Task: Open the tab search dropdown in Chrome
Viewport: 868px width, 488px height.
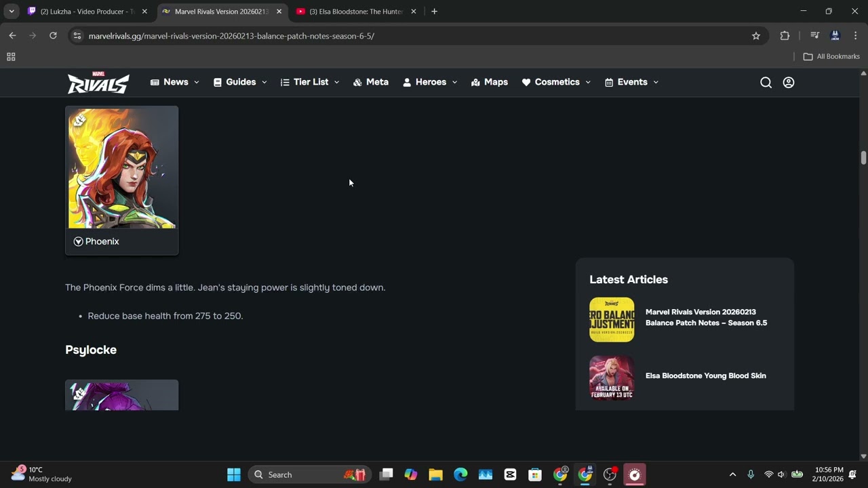Action: point(12,12)
